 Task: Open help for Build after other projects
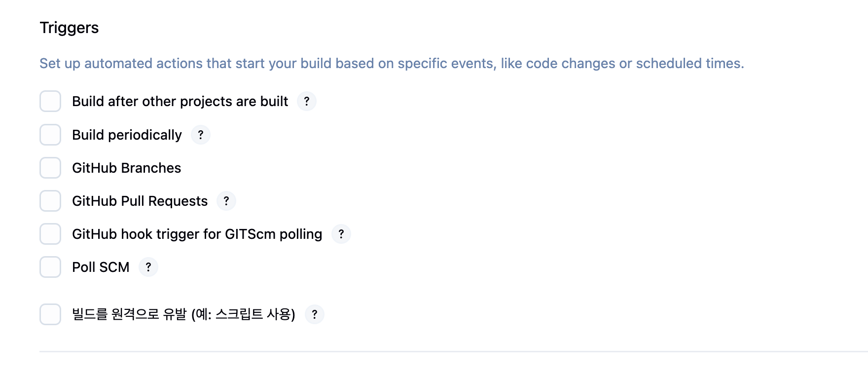(307, 101)
